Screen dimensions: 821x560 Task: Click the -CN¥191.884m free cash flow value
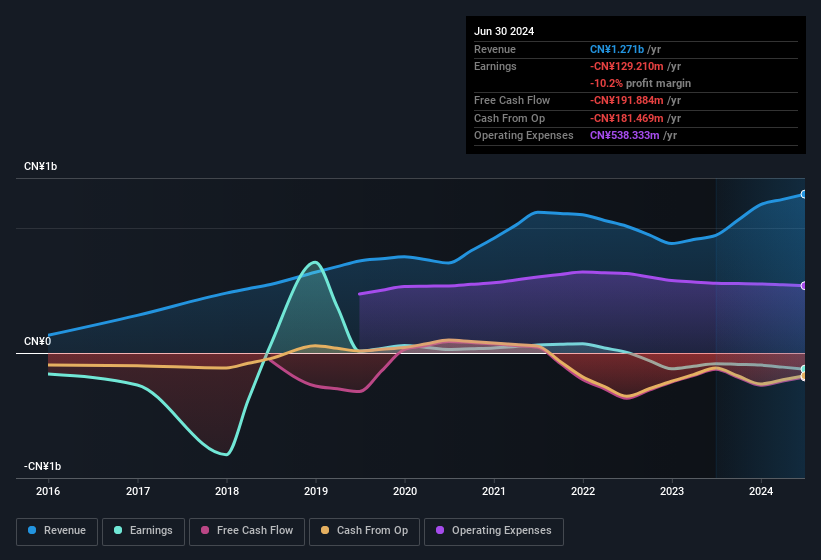[627, 100]
